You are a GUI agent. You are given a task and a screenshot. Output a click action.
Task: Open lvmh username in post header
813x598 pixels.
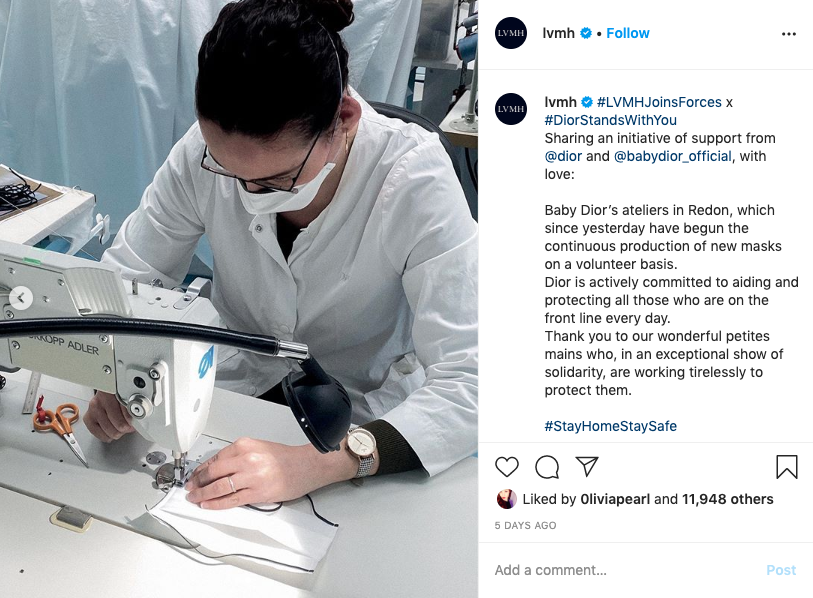558,33
